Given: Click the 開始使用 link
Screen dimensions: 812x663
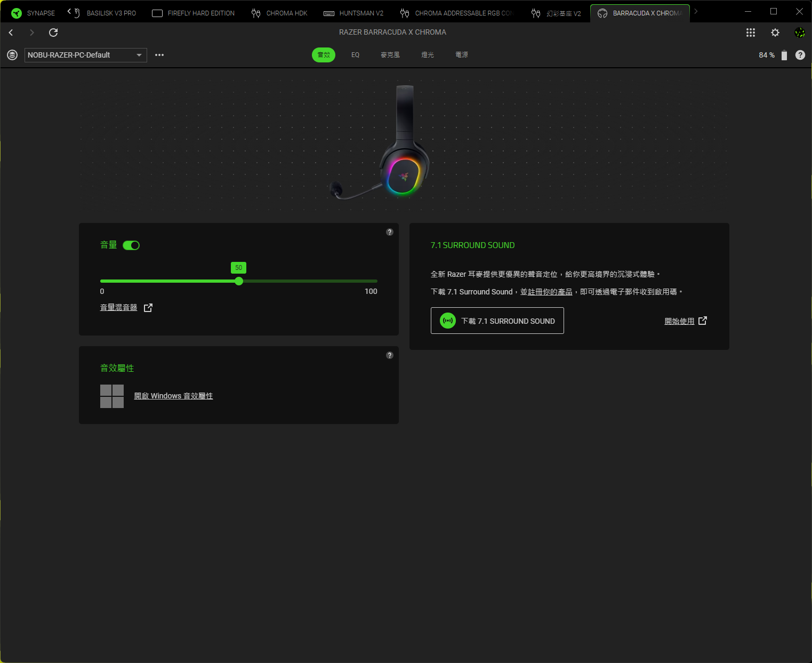Looking at the screenshot, I should pos(679,321).
